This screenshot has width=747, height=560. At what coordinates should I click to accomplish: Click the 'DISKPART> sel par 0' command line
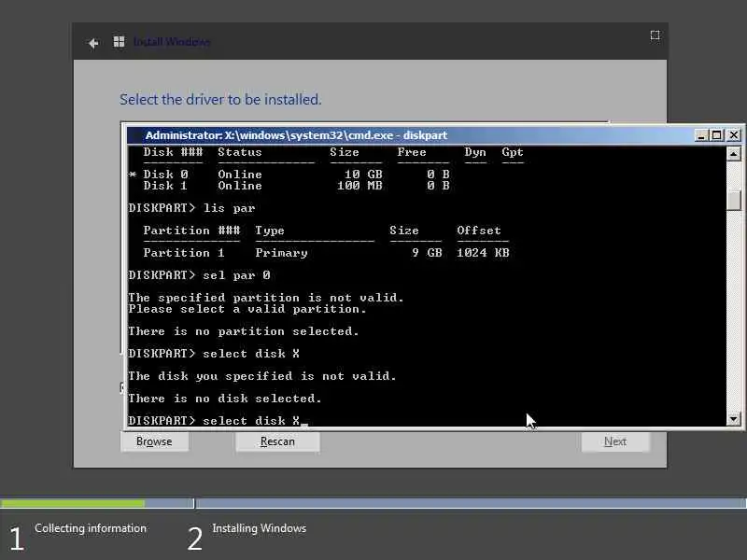[x=199, y=275]
